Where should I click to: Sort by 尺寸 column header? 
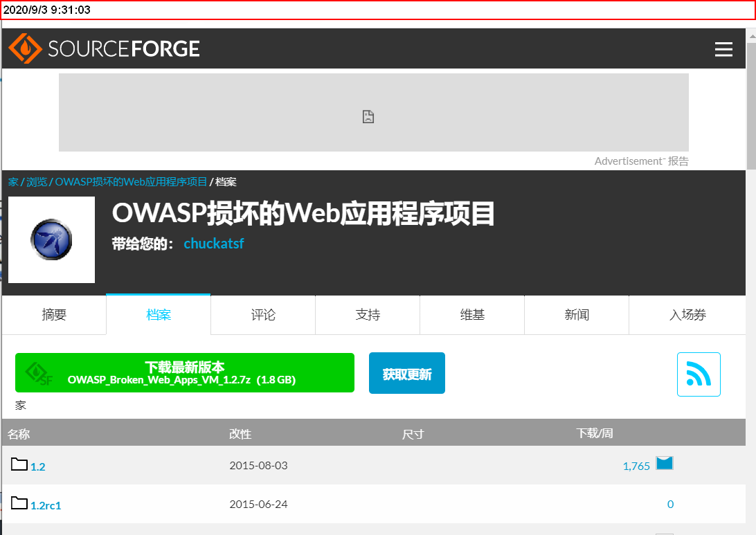point(413,434)
